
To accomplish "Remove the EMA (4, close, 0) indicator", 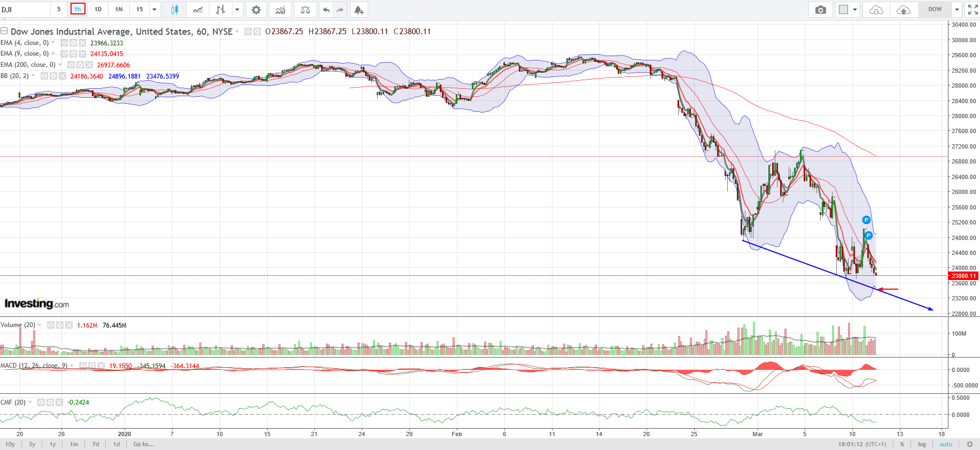I will click(x=82, y=43).
